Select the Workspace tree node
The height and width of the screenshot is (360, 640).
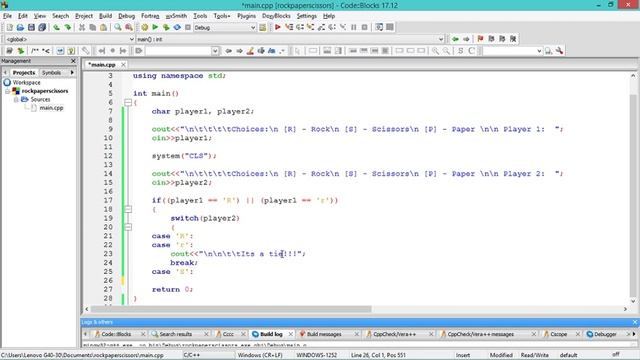27,82
